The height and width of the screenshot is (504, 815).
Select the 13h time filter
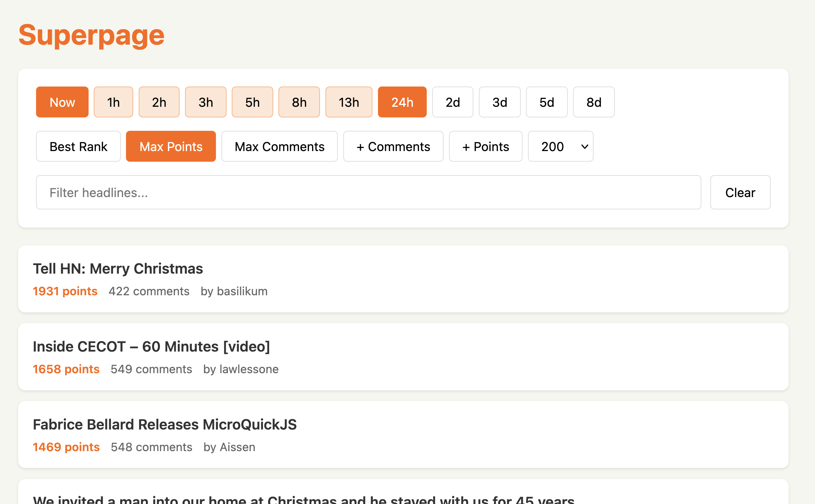click(349, 102)
